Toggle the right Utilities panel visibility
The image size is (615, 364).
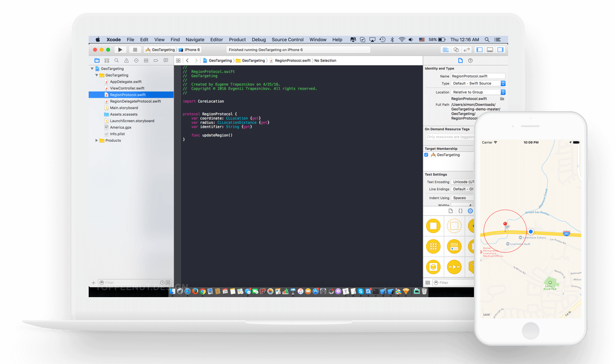click(x=501, y=50)
